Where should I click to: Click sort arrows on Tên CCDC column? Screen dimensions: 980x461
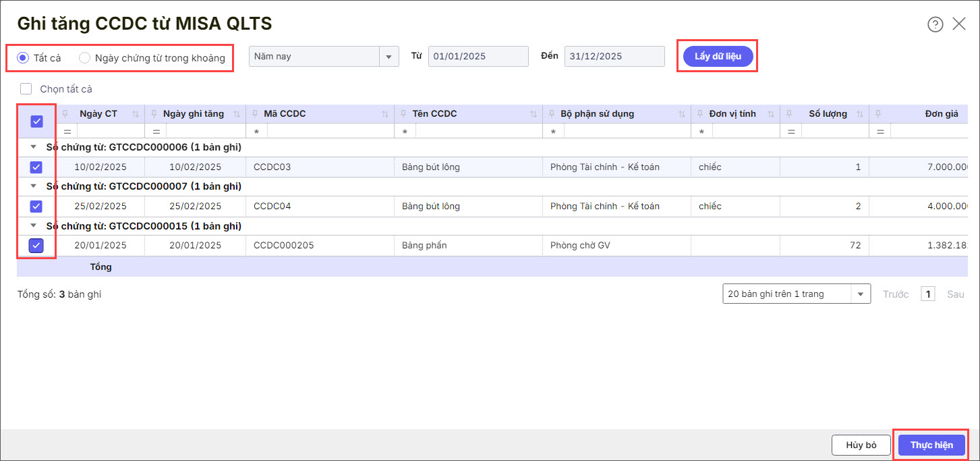click(x=534, y=114)
